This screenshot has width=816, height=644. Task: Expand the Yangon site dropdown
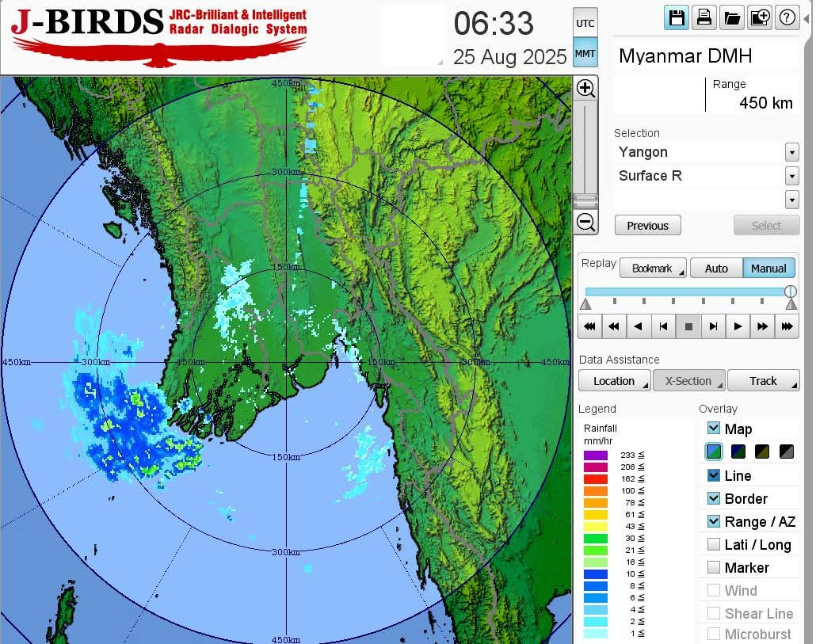[791, 152]
